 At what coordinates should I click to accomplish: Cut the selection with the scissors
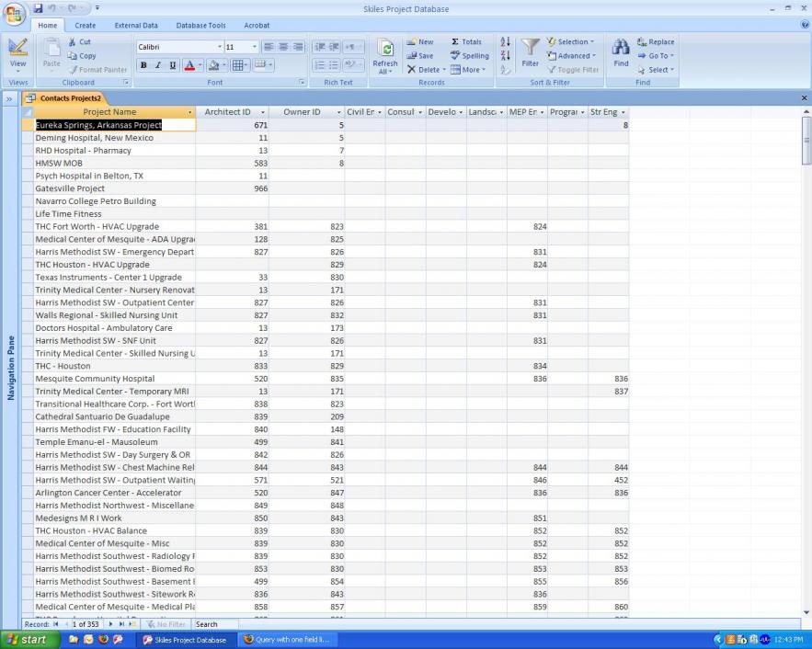tap(80, 42)
